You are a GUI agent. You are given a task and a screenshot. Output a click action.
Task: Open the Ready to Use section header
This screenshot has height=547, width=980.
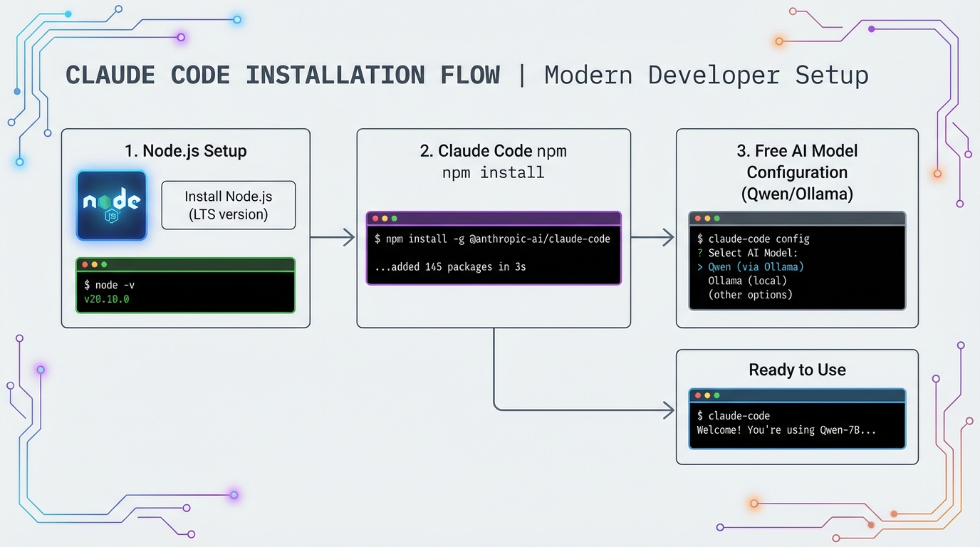796,370
